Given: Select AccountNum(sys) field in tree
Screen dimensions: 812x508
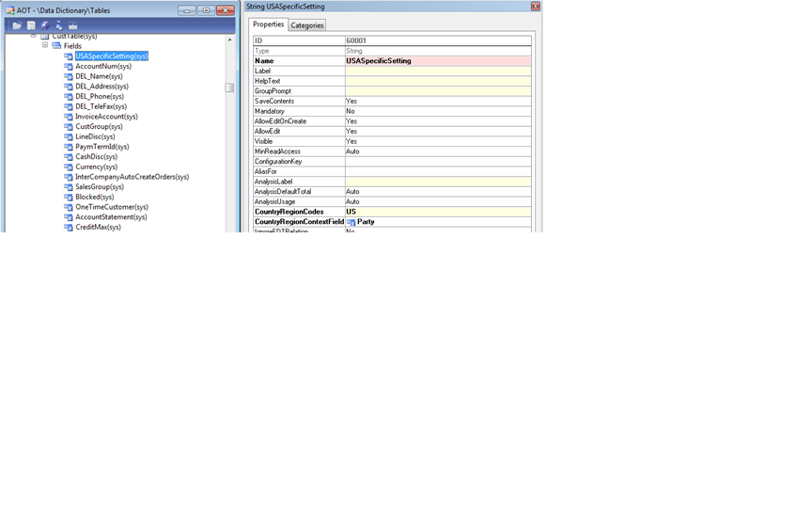Looking at the screenshot, I should coord(103,67).
